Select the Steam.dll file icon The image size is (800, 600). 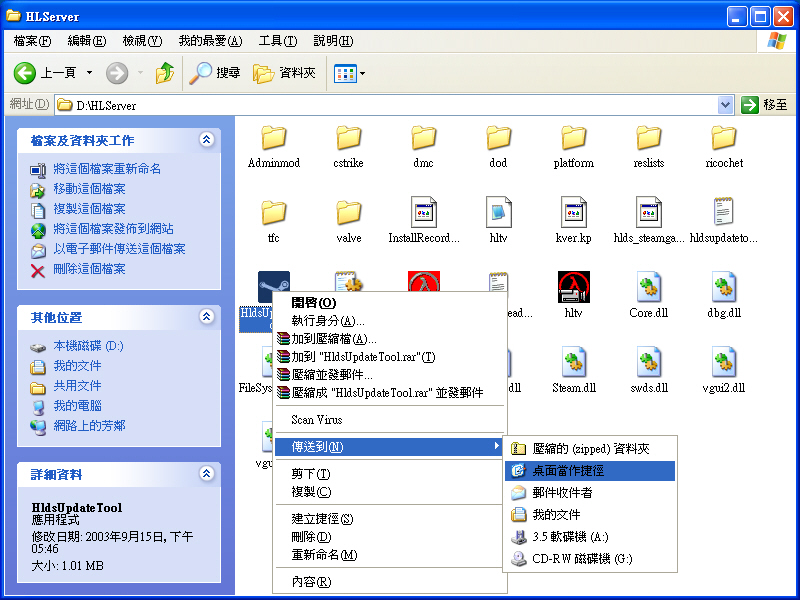(x=573, y=365)
